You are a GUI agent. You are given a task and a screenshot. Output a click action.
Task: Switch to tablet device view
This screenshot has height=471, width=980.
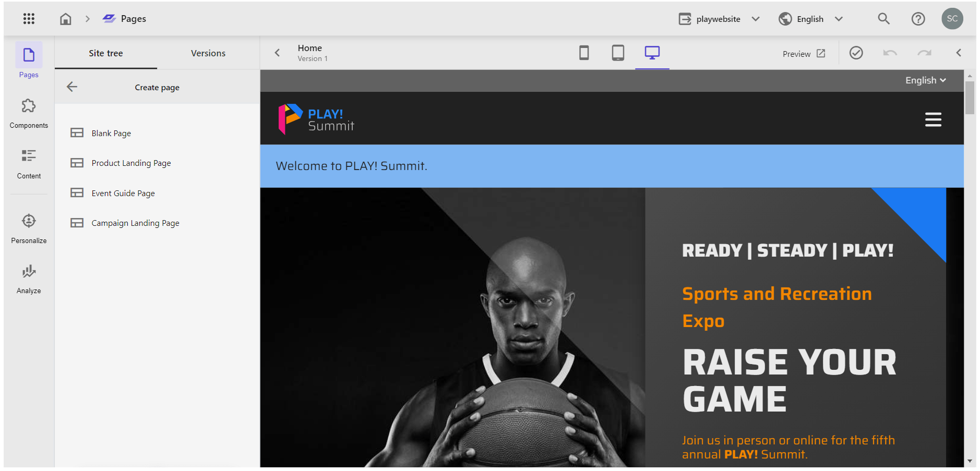618,53
